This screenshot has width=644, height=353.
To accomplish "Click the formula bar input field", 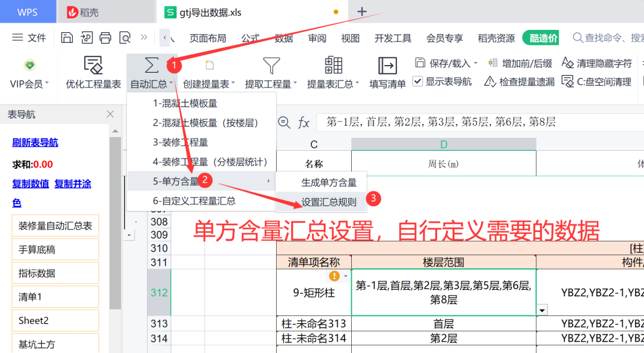I will [x=477, y=122].
